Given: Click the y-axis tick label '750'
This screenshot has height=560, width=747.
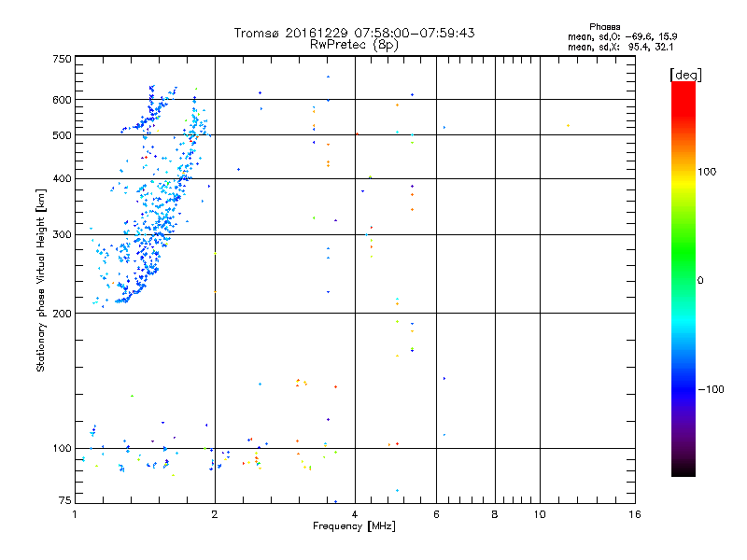Looking at the screenshot, I should (62, 60).
